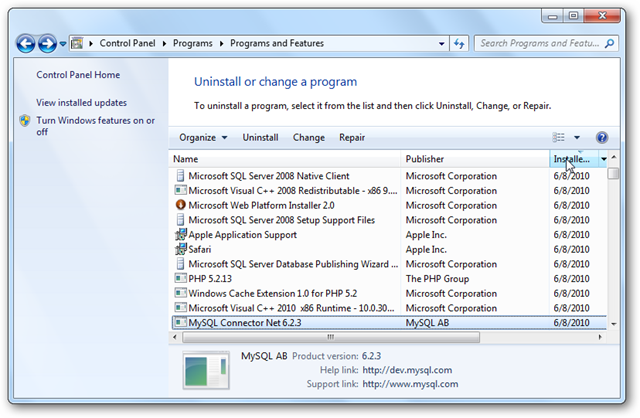Sort by the Installed On column header
Screen dimensions: 640x418
tap(574, 159)
